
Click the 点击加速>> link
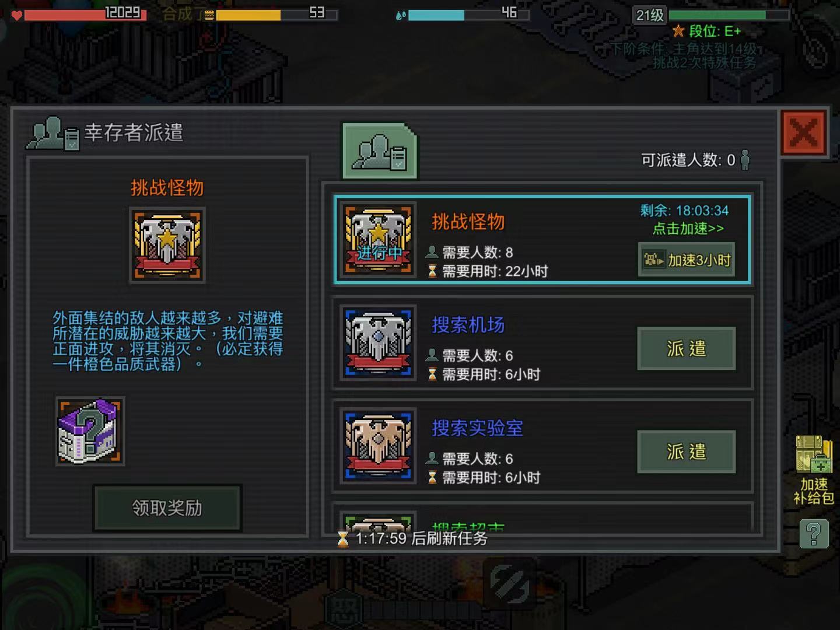[688, 229]
